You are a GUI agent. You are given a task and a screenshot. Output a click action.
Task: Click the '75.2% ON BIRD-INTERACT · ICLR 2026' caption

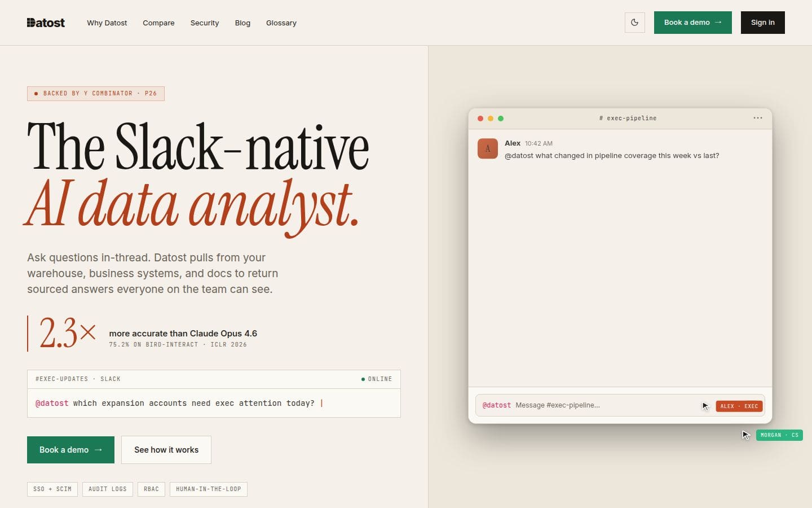point(178,345)
